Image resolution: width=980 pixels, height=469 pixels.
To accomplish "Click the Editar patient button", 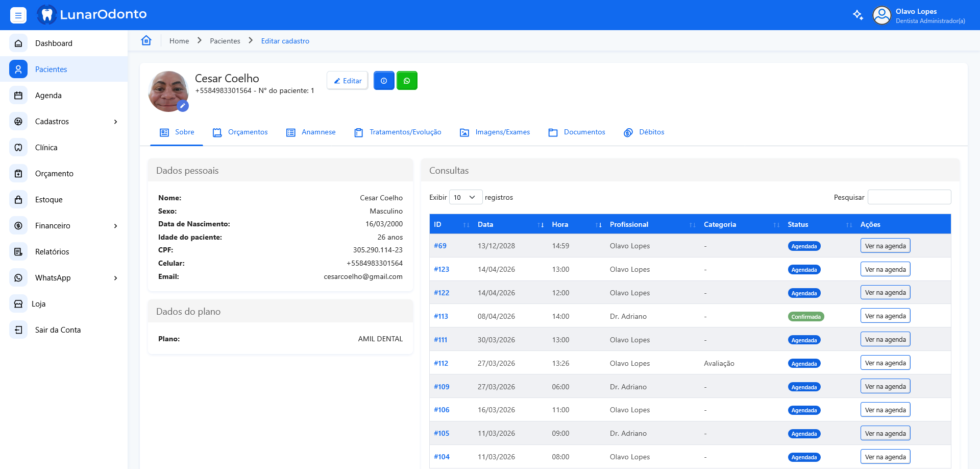I will pyautogui.click(x=348, y=81).
